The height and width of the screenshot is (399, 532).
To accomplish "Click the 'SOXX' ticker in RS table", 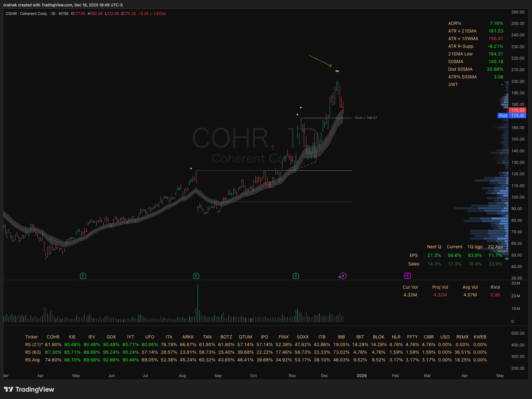I will pos(303,337).
